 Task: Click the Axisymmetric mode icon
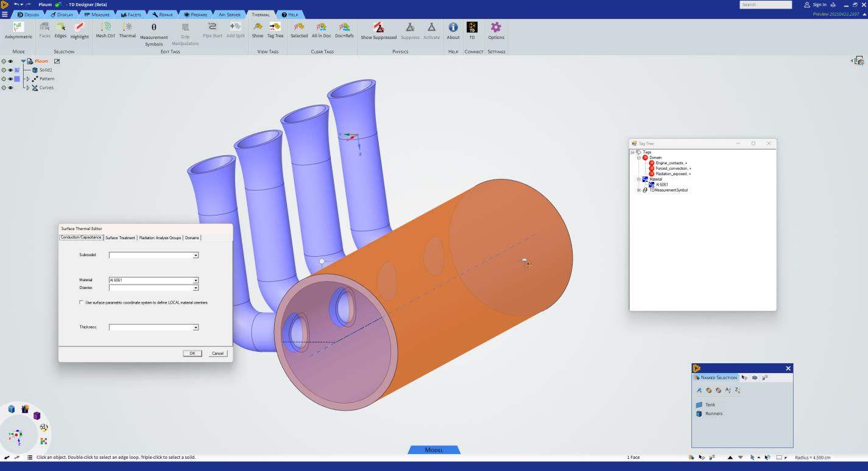18,27
